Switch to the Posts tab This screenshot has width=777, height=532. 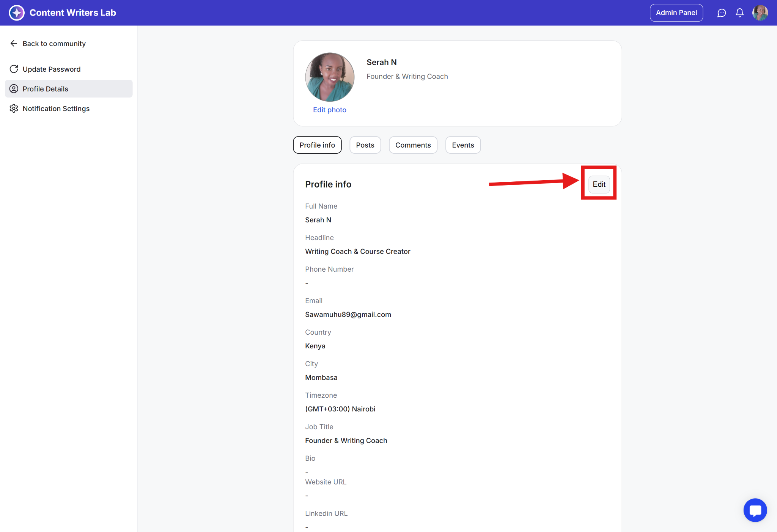365,145
